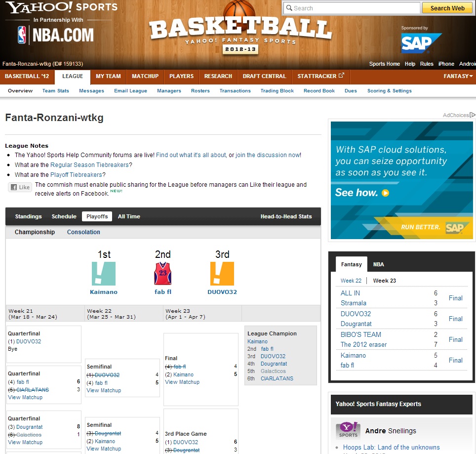Open the StatTracker external link tab
The height and width of the screenshot is (454, 476).
click(320, 76)
